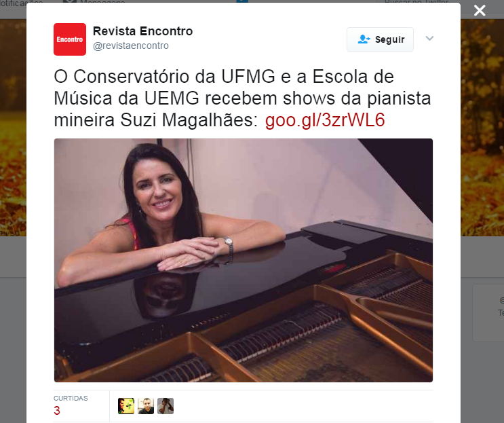Image resolution: width=504 pixels, height=423 pixels.
Task: Go to the Notificações tab at top left
Action: click(x=21, y=1)
